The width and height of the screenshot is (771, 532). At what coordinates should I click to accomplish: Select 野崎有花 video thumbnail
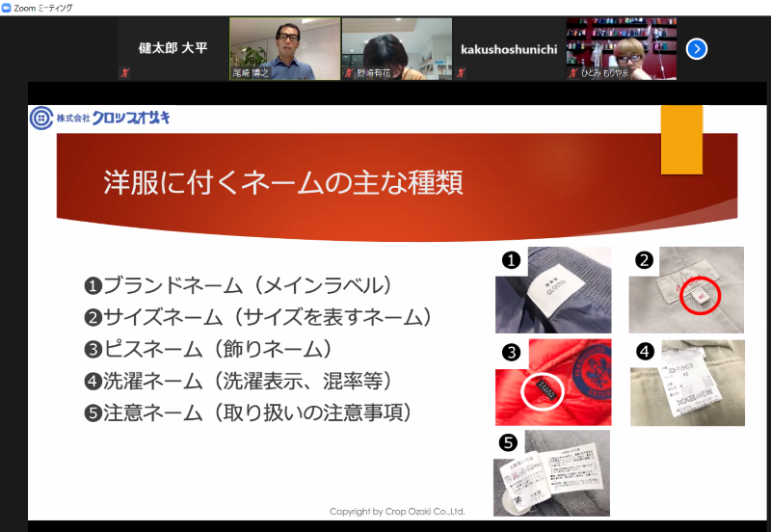[396, 48]
